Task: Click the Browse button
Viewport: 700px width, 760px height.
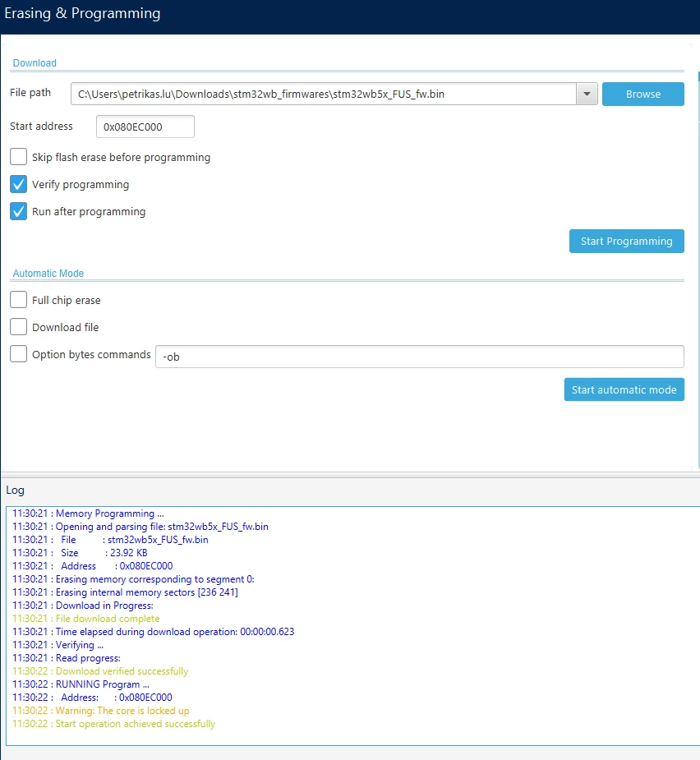Action: [642, 94]
